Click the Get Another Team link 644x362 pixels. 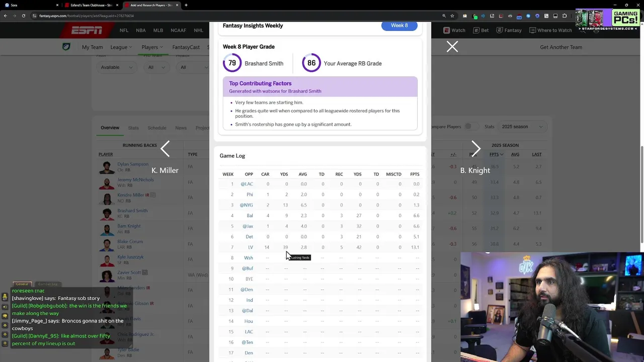click(561, 47)
